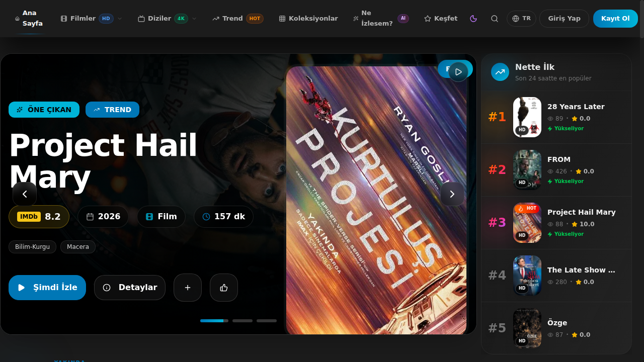The height and width of the screenshot is (362, 644).
Task: Click The Late Show thumbnail
Action: [x=527, y=276]
